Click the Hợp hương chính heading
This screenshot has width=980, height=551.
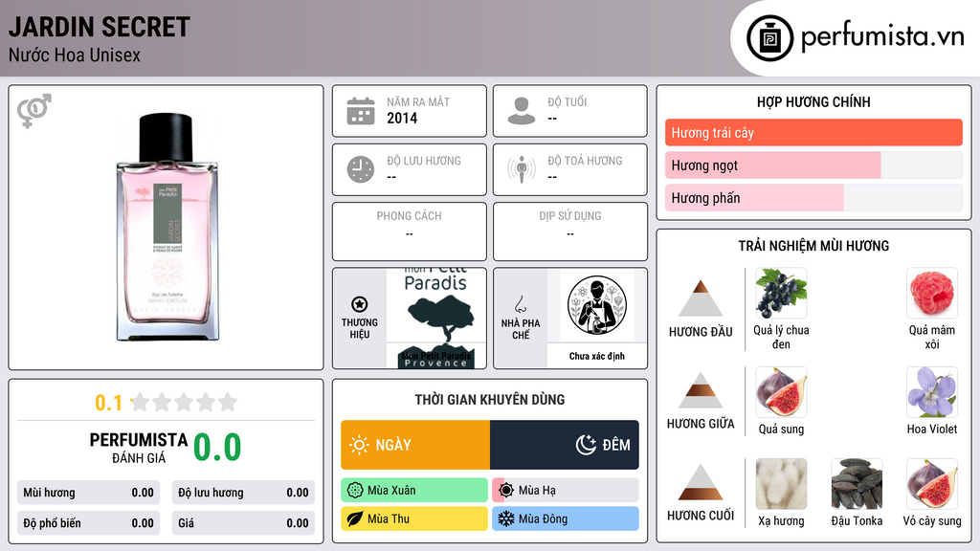click(x=813, y=101)
